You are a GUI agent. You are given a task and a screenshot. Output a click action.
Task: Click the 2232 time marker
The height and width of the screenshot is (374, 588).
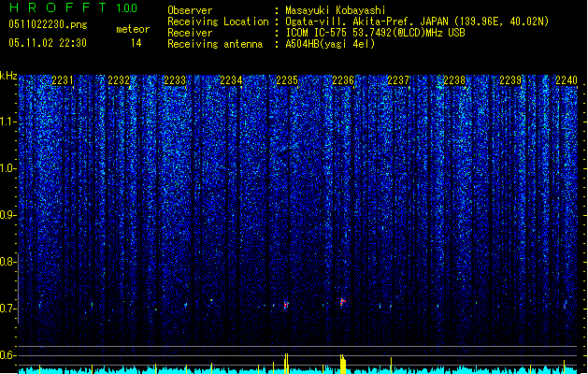tap(119, 80)
